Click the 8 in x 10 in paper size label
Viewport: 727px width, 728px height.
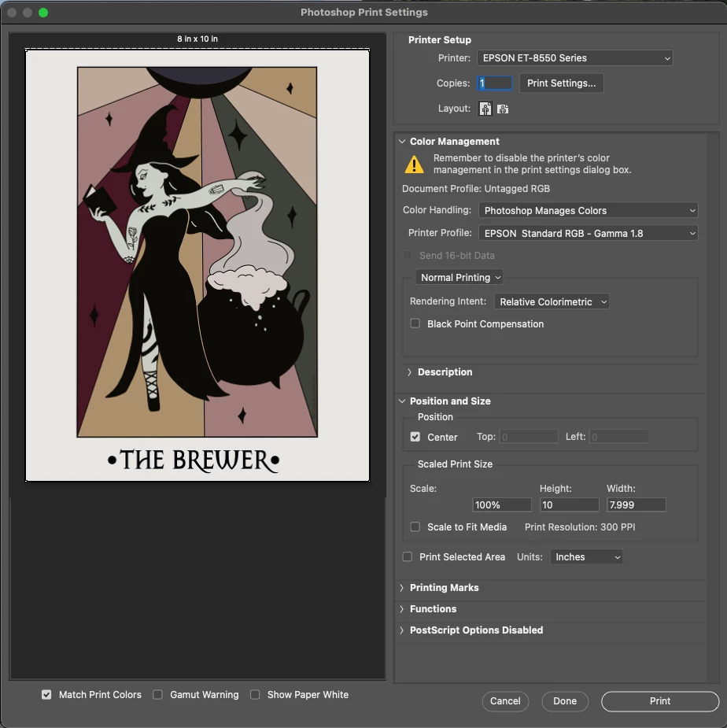197,39
